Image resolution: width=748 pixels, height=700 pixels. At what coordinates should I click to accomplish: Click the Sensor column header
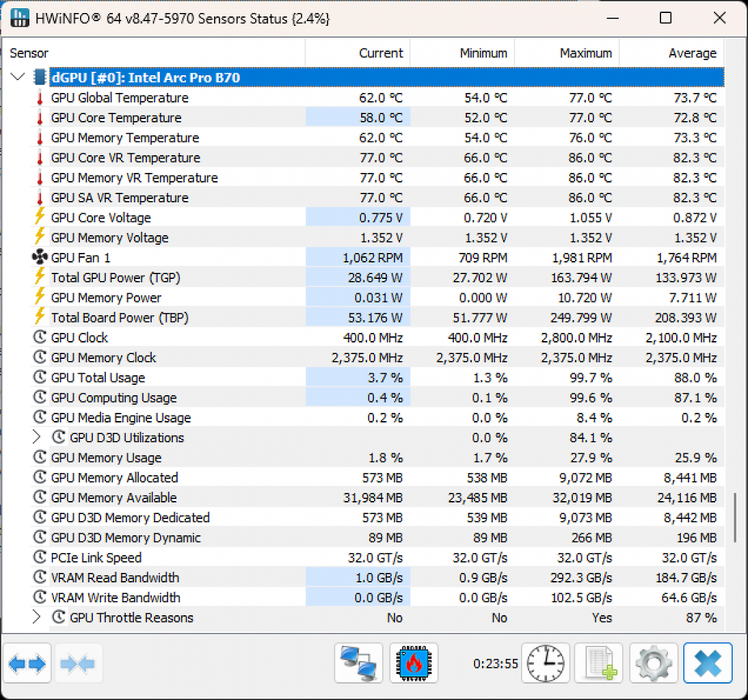coord(154,53)
